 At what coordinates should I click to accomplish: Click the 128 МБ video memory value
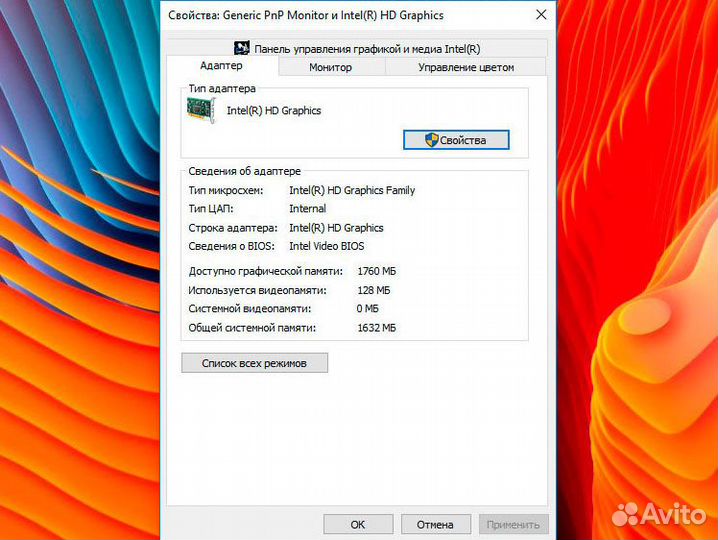pos(374,290)
